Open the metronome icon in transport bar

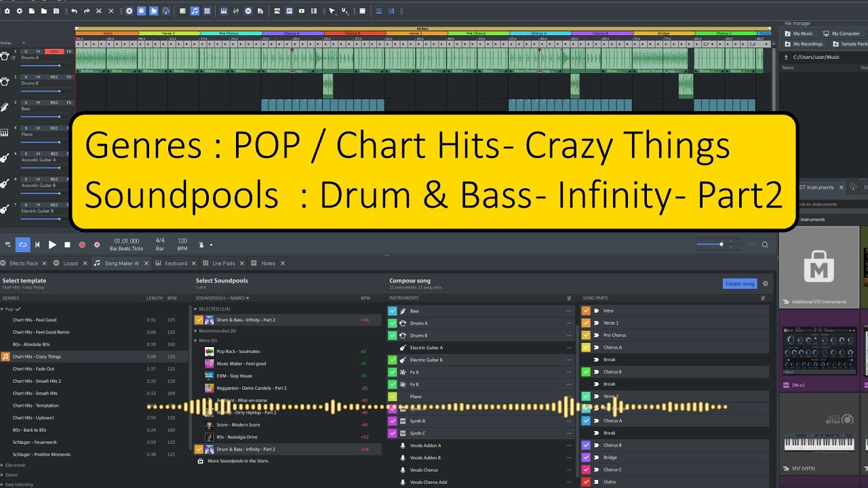coord(201,245)
